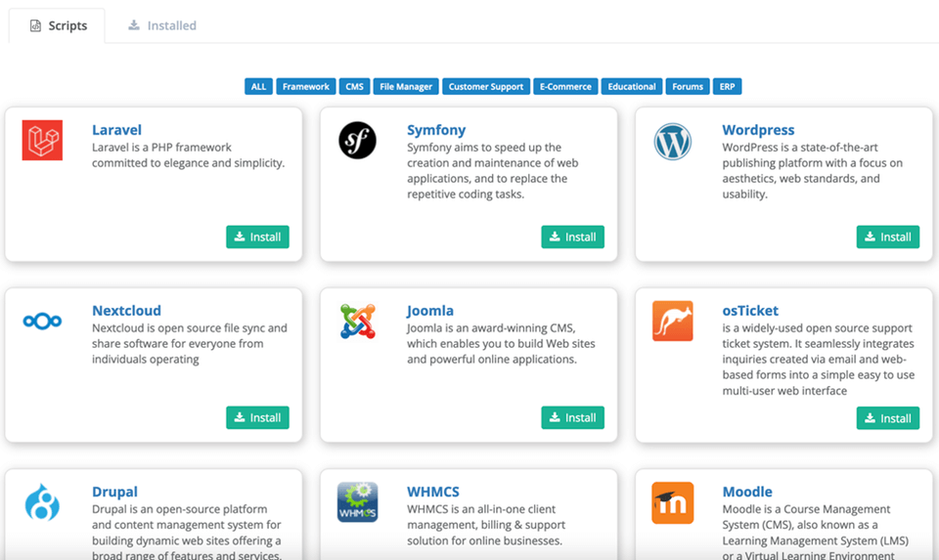Open the Laravel title link
Image resolution: width=939 pixels, height=560 pixels.
point(116,130)
